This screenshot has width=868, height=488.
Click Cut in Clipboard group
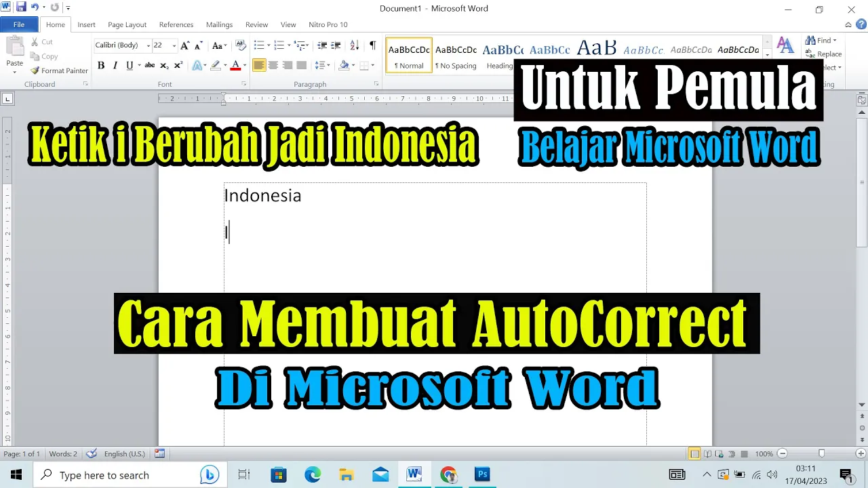(x=42, y=42)
